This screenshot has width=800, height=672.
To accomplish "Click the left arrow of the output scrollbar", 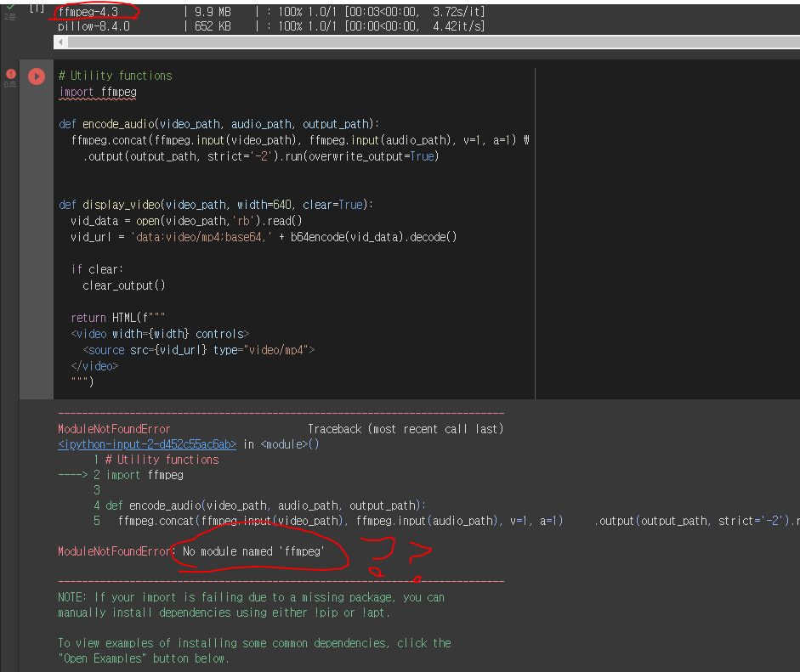I will 60,42.
